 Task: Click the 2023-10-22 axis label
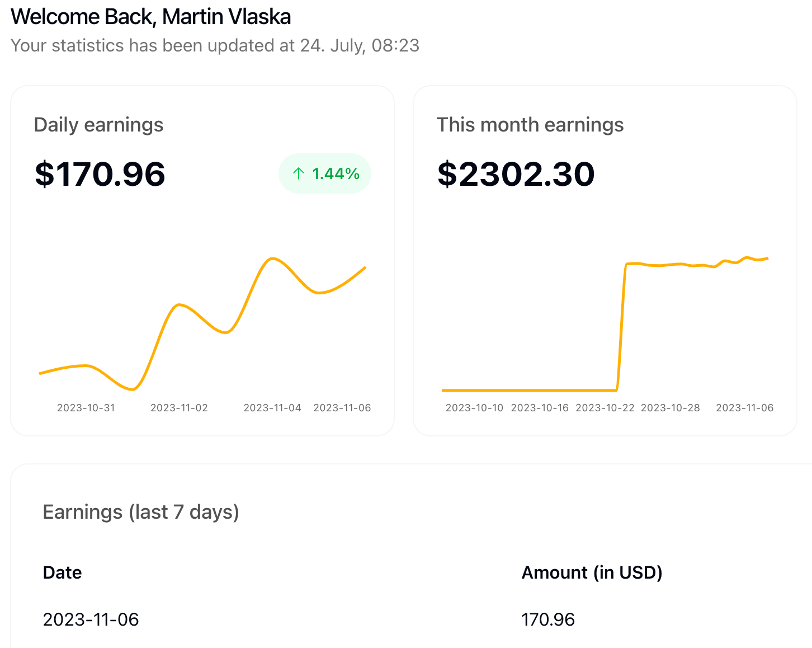pyautogui.click(x=605, y=408)
